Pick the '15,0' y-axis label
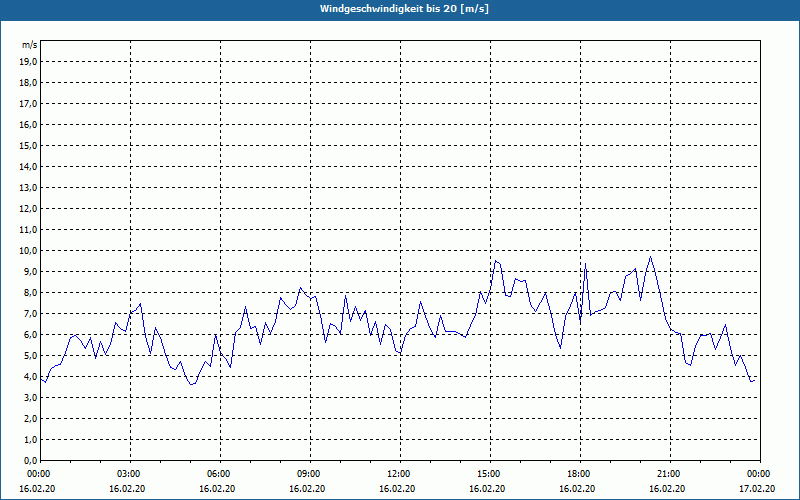 [29, 145]
